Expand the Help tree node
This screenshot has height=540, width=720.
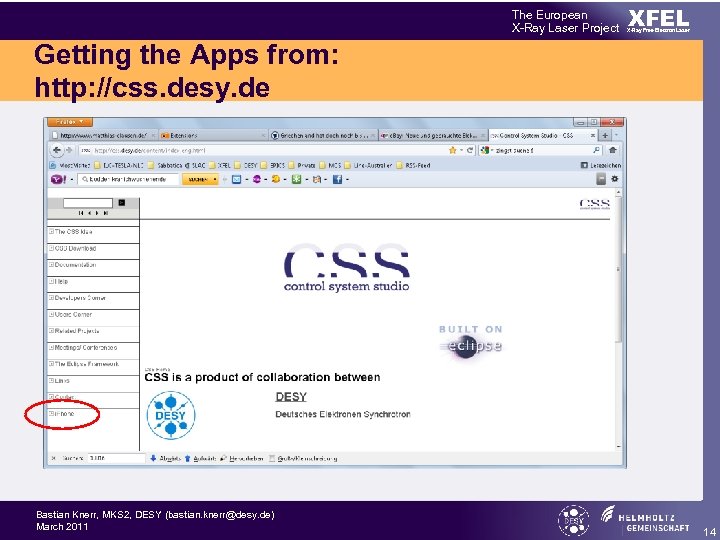pos(51,281)
